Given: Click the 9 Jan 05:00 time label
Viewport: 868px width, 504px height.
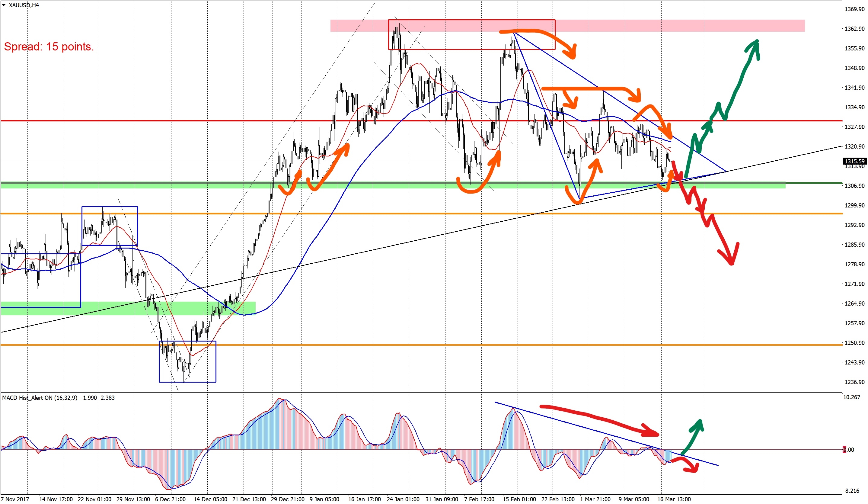Looking at the screenshot, I should [x=324, y=499].
